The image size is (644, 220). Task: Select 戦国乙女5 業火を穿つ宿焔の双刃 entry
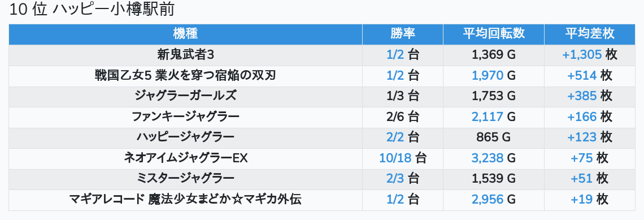coord(185,76)
